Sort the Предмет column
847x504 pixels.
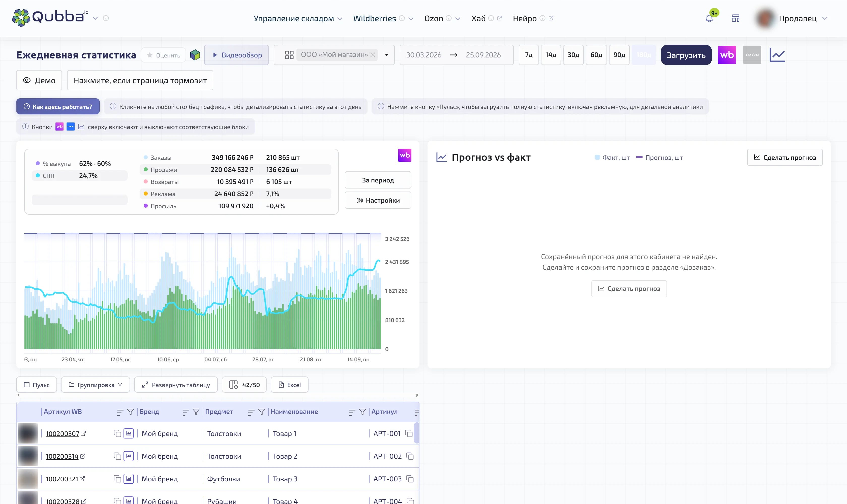pos(251,412)
